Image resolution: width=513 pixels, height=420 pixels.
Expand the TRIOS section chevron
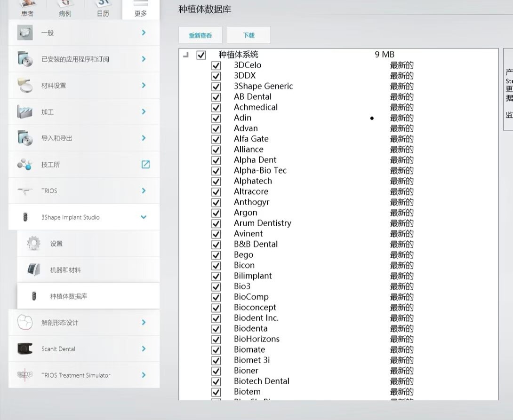(144, 190)
